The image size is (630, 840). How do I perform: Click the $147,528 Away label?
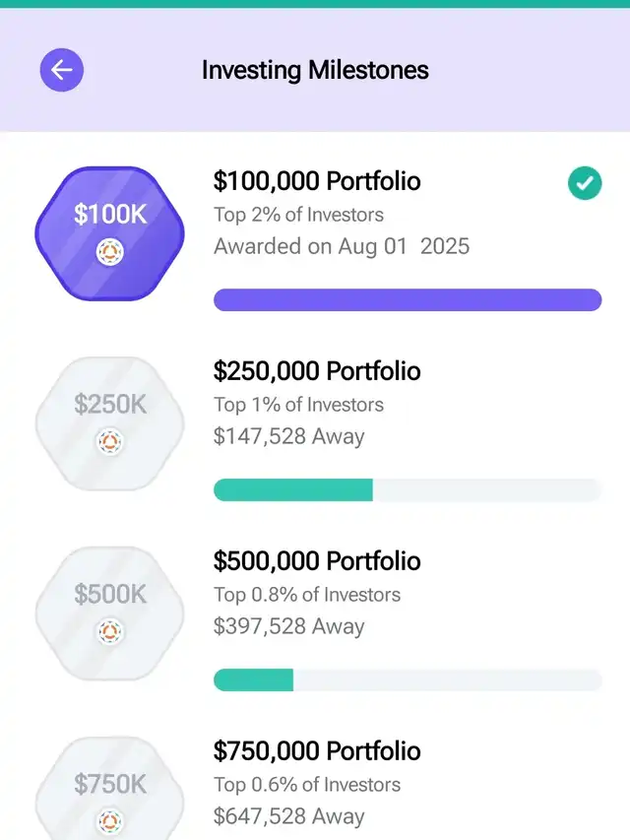288,436
